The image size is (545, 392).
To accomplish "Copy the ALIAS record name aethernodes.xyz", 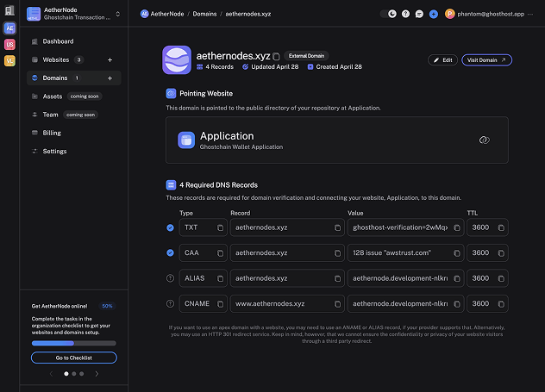I will (x=337, y=278).
